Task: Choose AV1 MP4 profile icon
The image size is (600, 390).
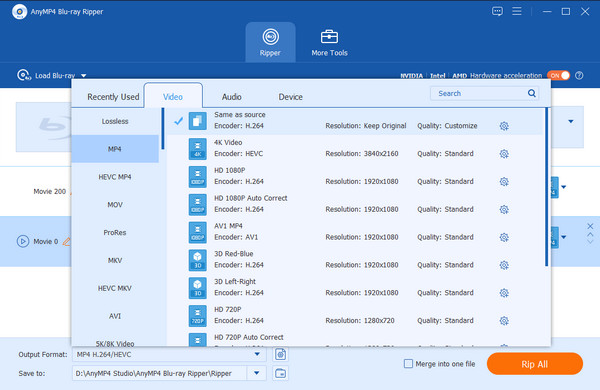Action: [197, 232]
